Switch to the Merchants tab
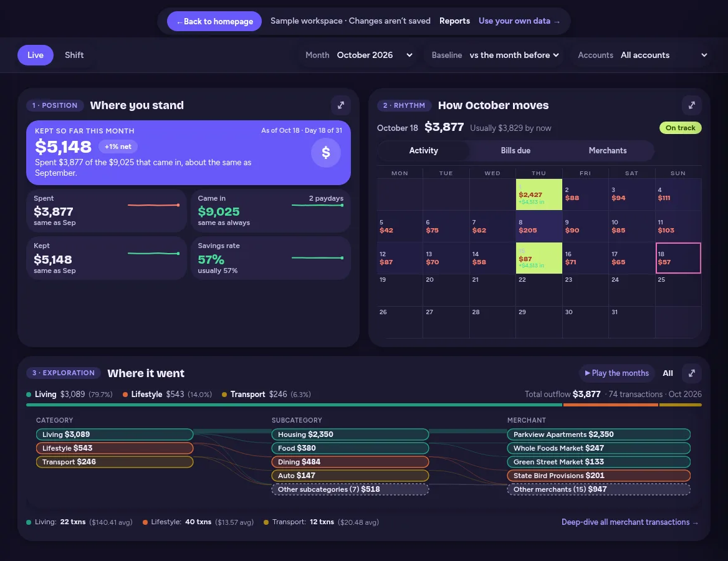The height and width of the screenshot is (561, 728). (607, 150)
